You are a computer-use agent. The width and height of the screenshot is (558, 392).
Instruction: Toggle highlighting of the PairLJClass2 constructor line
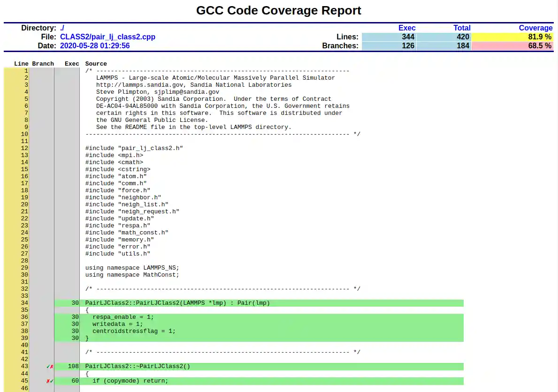[177, 303]
